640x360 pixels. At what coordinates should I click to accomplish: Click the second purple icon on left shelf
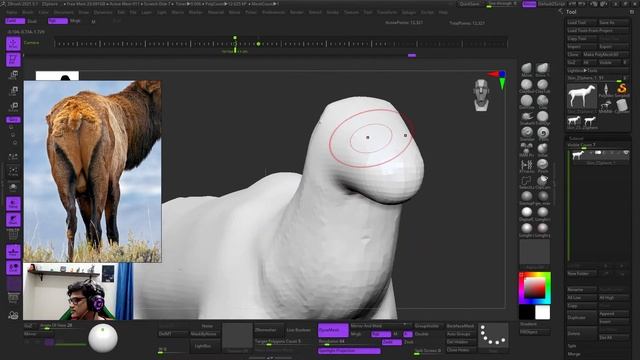[x=13, y=60]
